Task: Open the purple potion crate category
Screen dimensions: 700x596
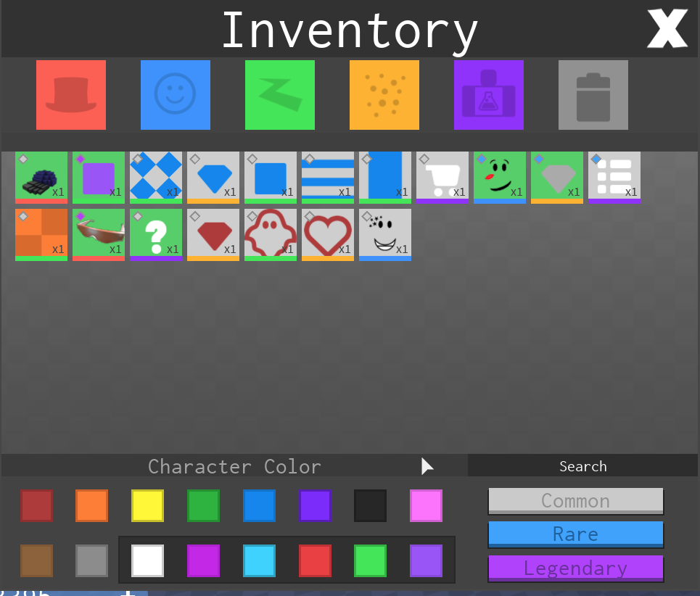Action: pos(489,95)
